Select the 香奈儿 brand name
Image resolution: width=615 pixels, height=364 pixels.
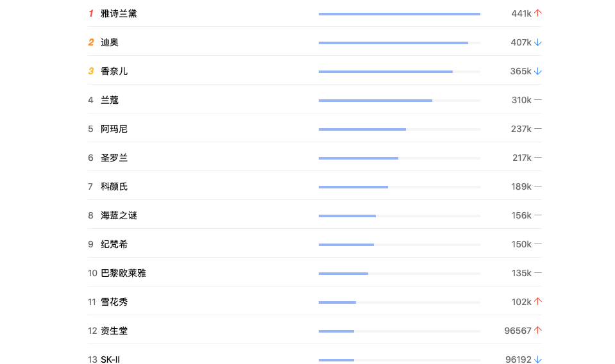114,71
